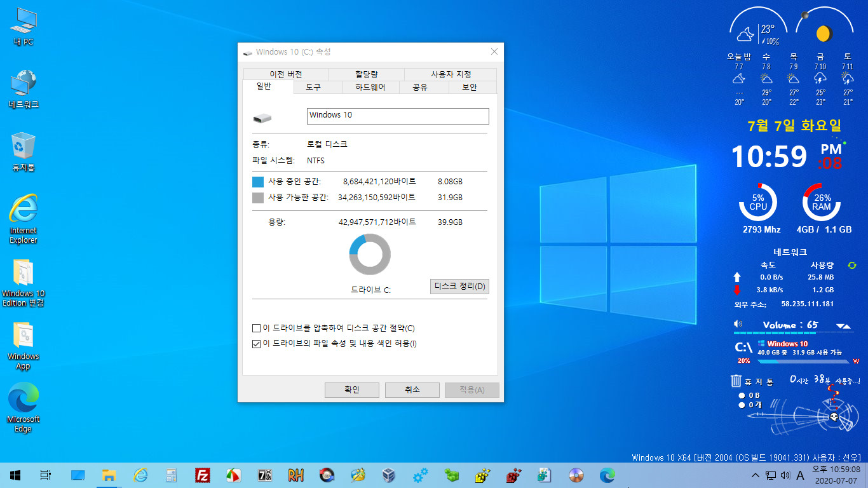Open the CD disc taskbar icon
The height and width of the screenshot is (488, 868).
click(576, 475)
